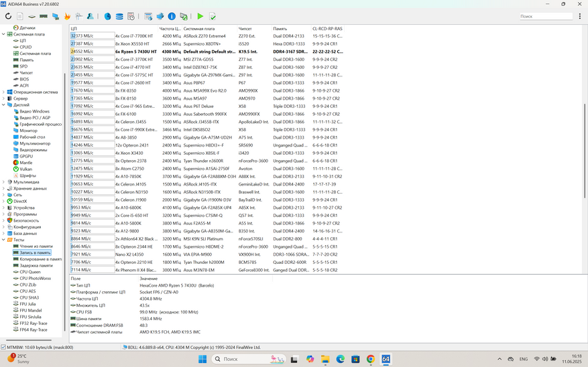The image size is (588, 367).
Task: Sort by the ЦП column header
Action: tap(114, 28)
